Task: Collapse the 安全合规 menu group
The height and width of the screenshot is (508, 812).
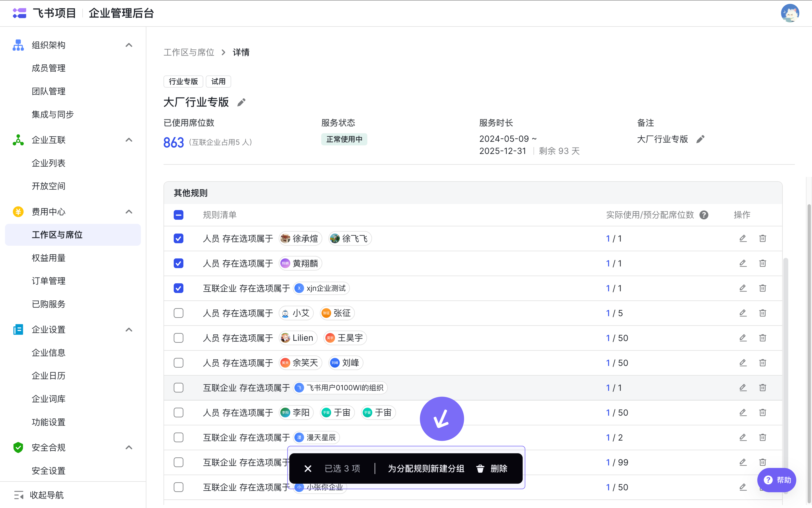Action: click(x=129, y=447)
